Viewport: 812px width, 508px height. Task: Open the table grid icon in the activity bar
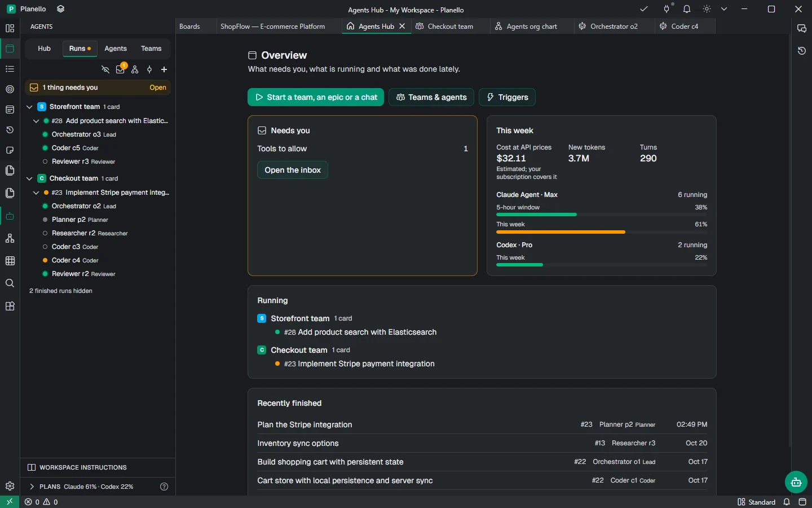[10, 261]
